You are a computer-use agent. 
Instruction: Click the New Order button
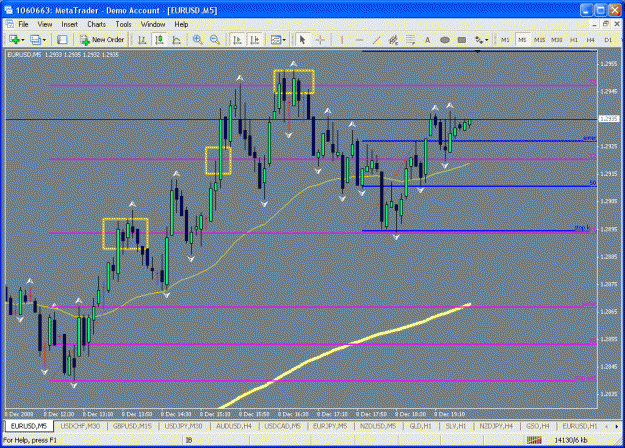point(102,40)
